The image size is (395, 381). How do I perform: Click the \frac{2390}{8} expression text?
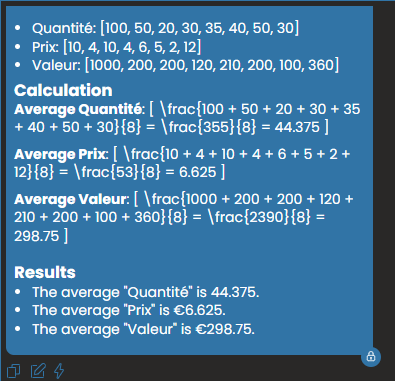click(x=259, y=217)
